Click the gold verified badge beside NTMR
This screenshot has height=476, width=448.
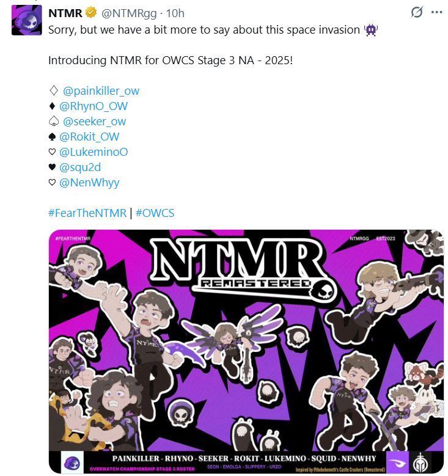(x=91, y=13)
